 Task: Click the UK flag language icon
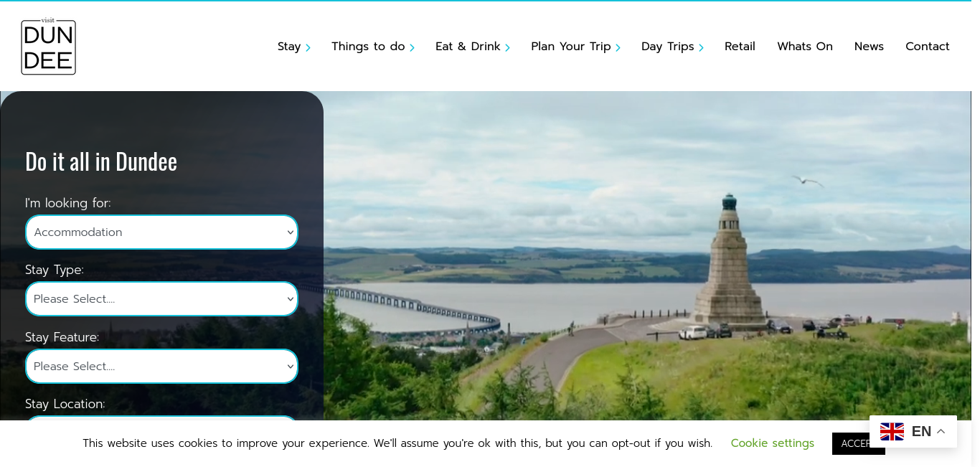pyautogui.click(x=892, y=432)
